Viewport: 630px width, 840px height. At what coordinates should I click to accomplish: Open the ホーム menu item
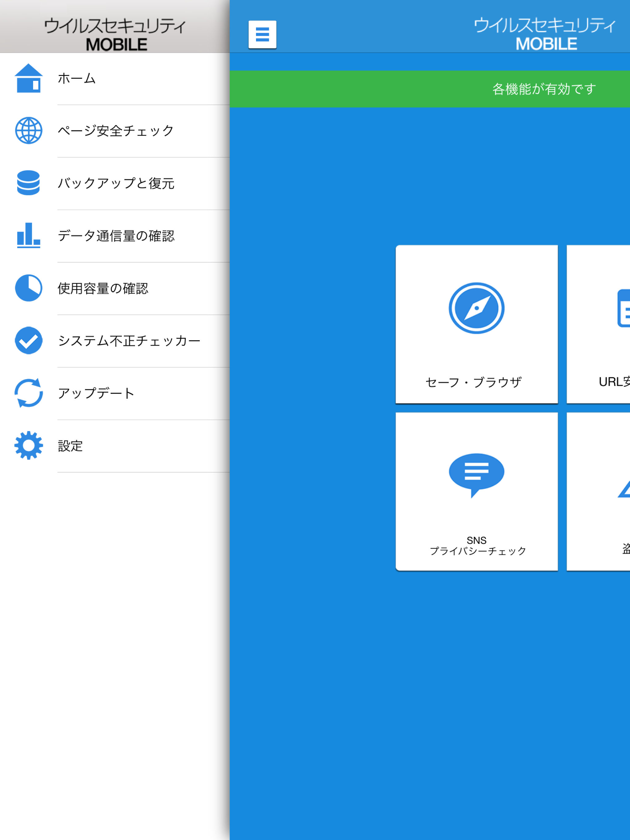[115, 79]
